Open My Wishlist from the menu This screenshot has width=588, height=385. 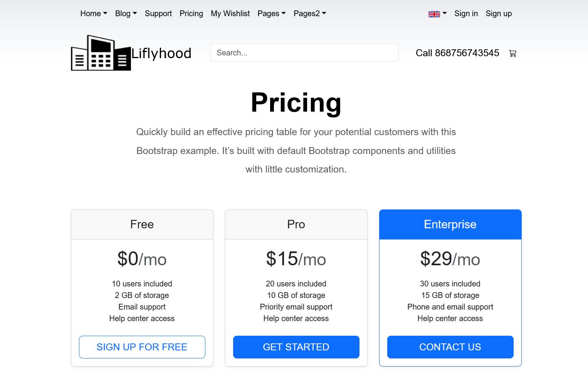coord(230,13)
